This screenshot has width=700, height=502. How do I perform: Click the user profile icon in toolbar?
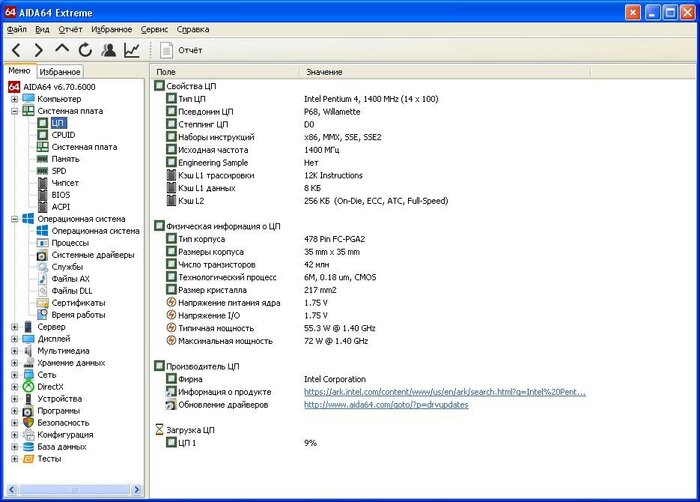click(x=108, y=50)
